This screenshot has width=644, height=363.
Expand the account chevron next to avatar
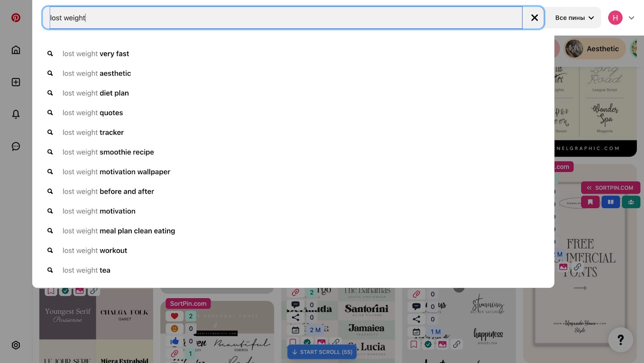[x=632, y=18]
